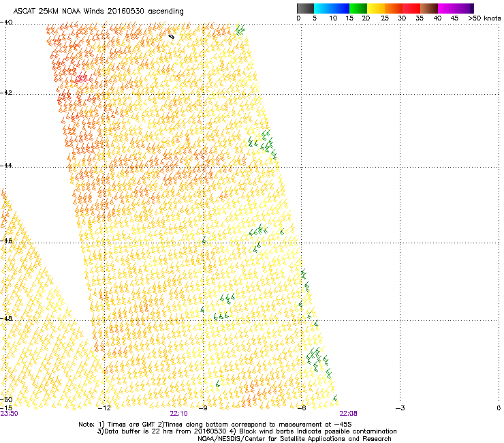
Task: Click the 22:08 swath time label
Action: (349, 414)
